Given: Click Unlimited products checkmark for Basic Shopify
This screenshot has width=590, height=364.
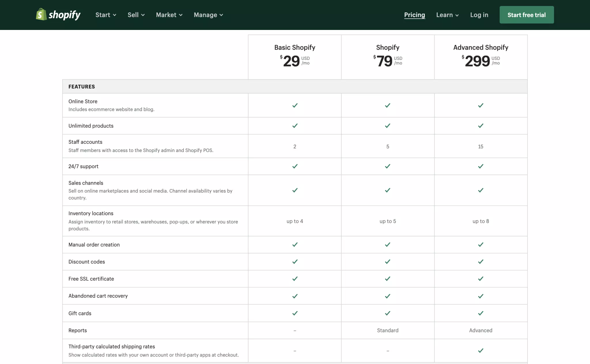Looking at the screenshot, I should 295,126.
